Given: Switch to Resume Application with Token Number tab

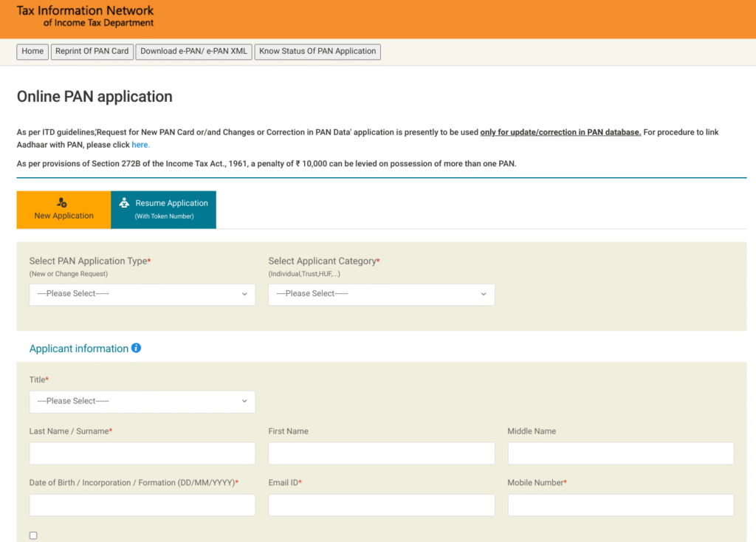Looking at the screenshot, I should point(163,210).
